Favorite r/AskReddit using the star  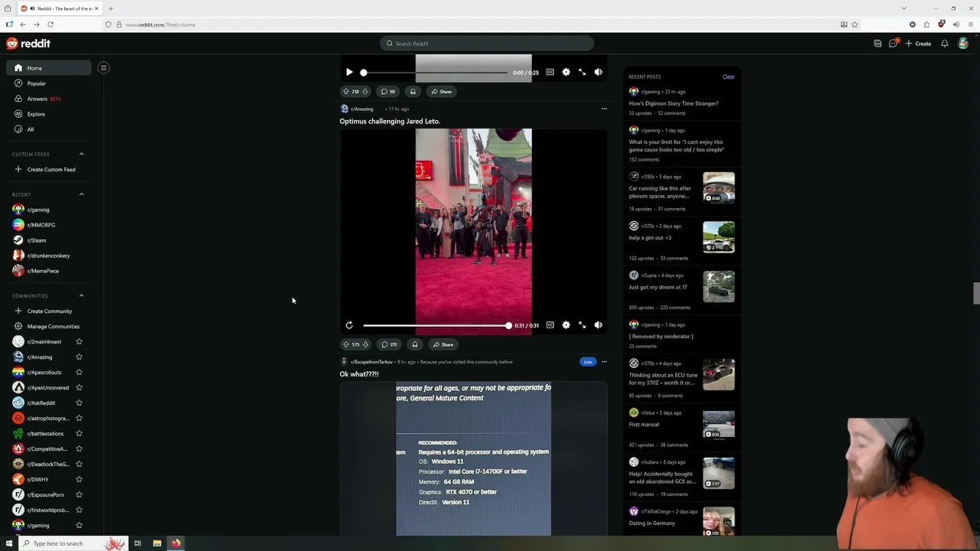79,403
